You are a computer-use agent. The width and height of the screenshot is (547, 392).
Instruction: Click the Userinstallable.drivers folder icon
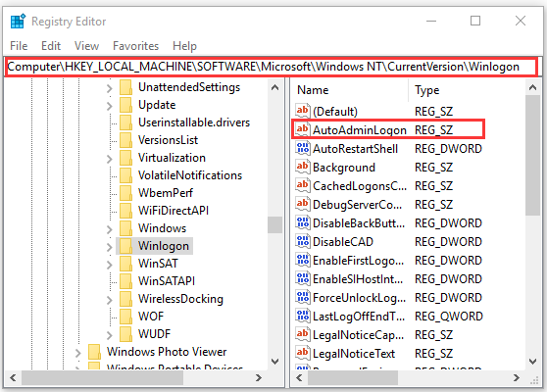[125, 122]
